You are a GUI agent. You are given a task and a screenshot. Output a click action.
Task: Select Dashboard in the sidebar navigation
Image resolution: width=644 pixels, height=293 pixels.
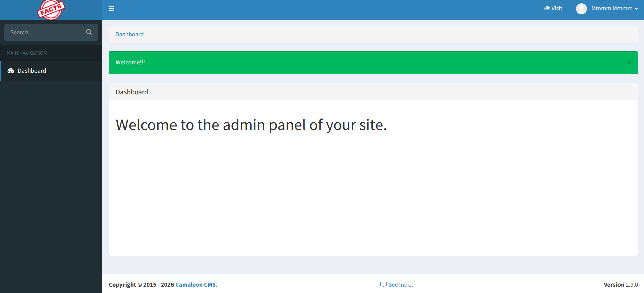(x=32, y=71)
